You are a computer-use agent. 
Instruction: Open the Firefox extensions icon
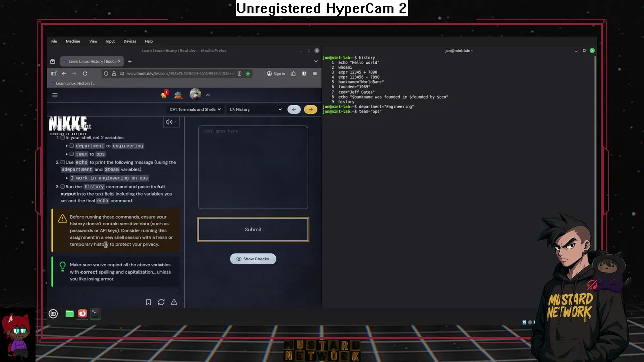293,74
